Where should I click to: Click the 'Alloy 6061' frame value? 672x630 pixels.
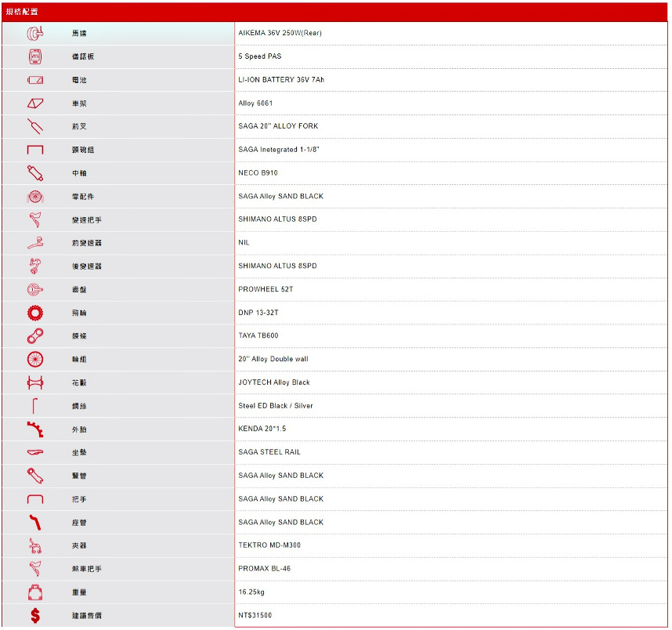click(x=255, y=103)
